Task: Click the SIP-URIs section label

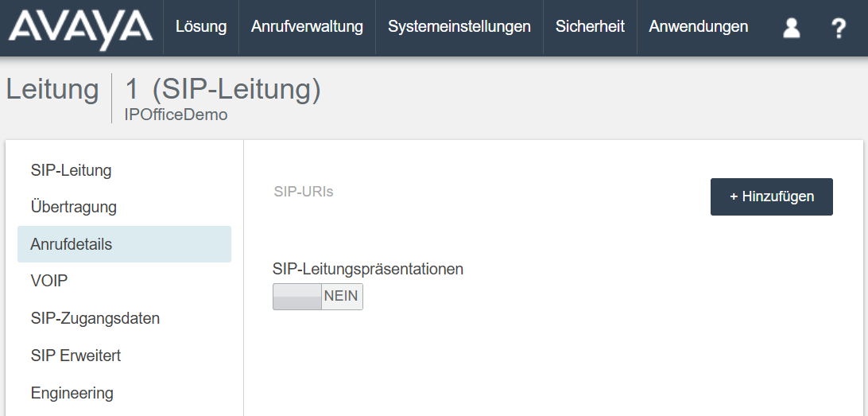Action: [x=304, y=192]
